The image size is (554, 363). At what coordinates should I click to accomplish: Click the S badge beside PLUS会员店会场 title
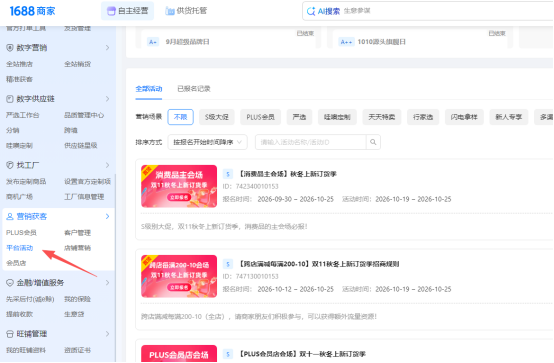click(x=228, y=354)
